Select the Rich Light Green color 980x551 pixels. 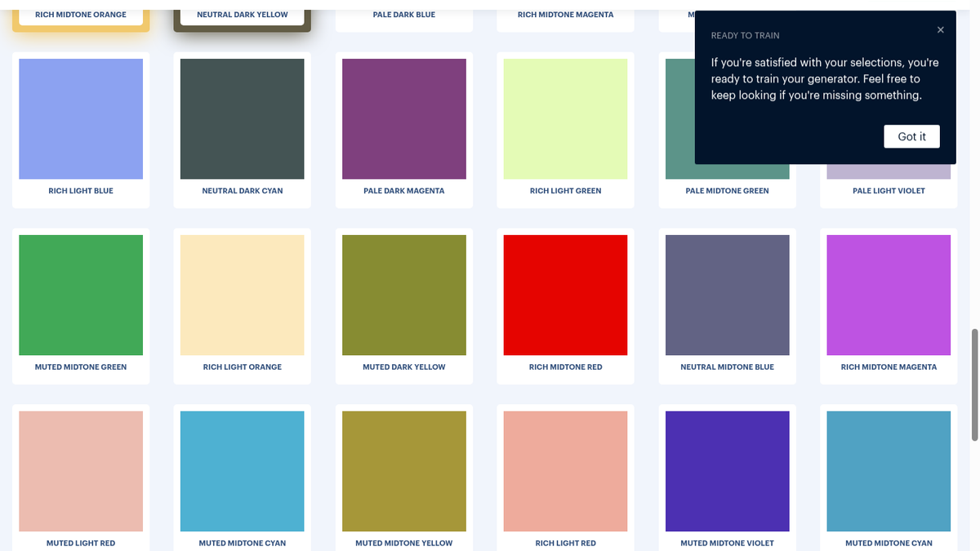tap(566, 130)
